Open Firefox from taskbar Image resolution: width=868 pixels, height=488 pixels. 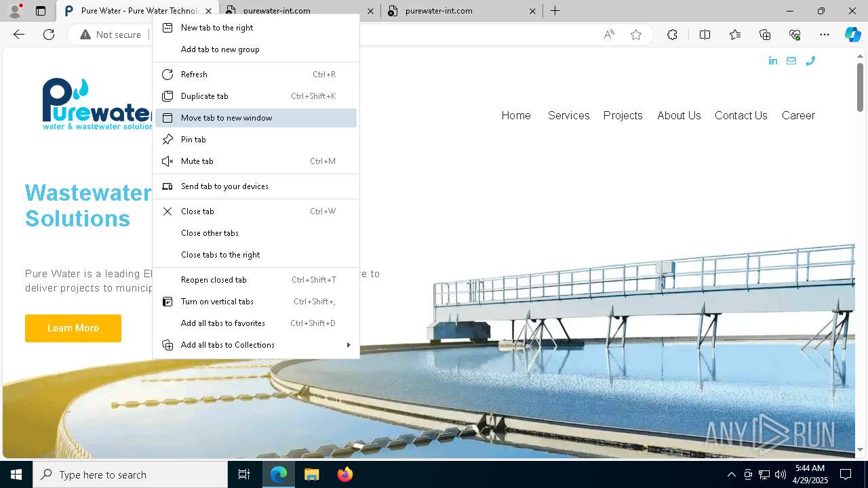[344, 474]
